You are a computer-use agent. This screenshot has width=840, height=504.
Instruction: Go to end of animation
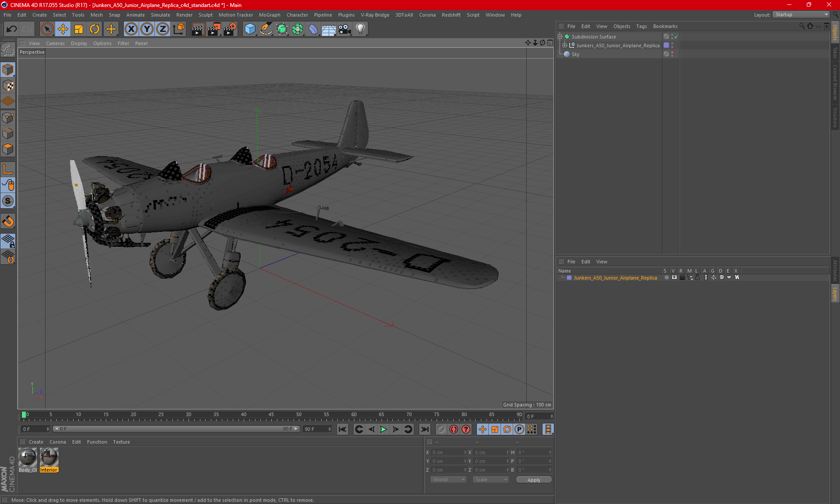(424, 429)
